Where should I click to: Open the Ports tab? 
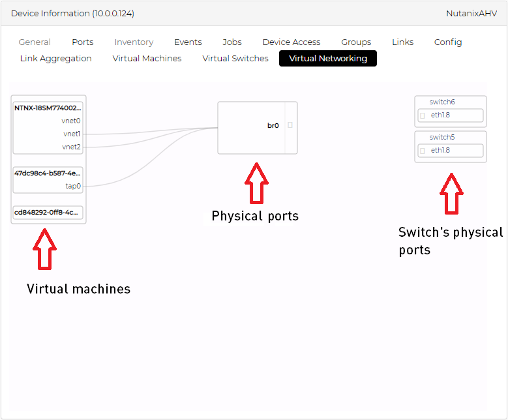pyautogui.click(x=83, y=42)
